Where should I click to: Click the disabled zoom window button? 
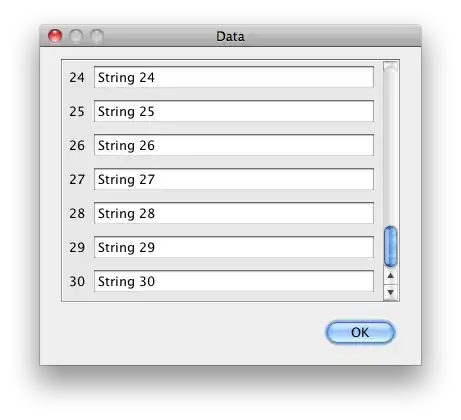click(x=97, y=36)
